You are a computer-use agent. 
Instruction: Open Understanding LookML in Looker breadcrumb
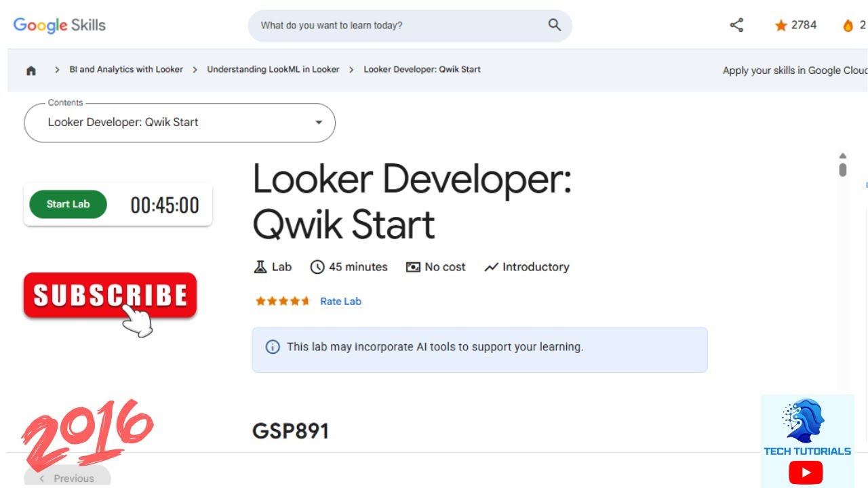tap(273, 69)
